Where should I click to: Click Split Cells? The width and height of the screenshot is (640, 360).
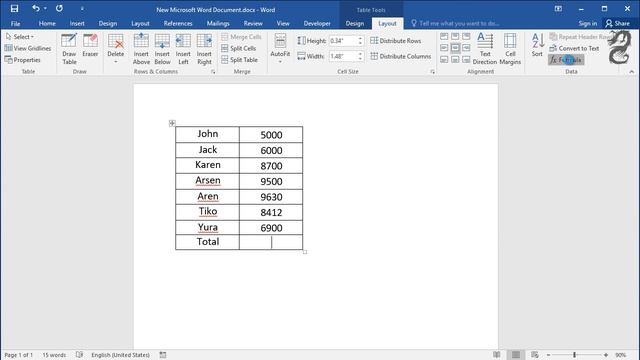[239, 48]
